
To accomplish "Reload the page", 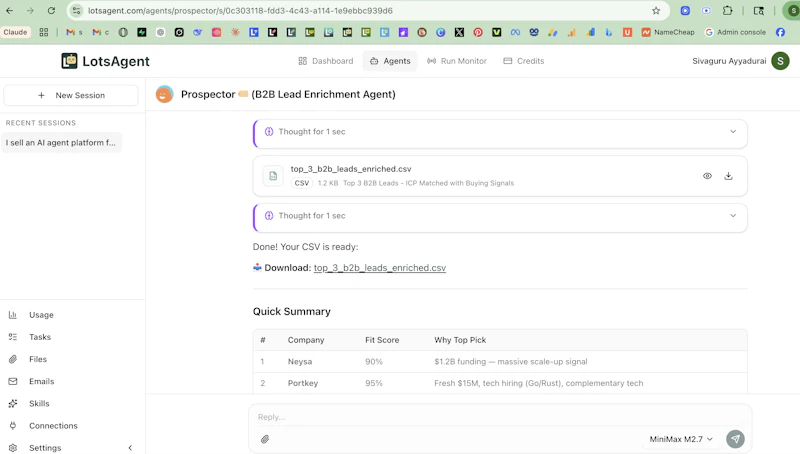I will (x=51, y=11).
